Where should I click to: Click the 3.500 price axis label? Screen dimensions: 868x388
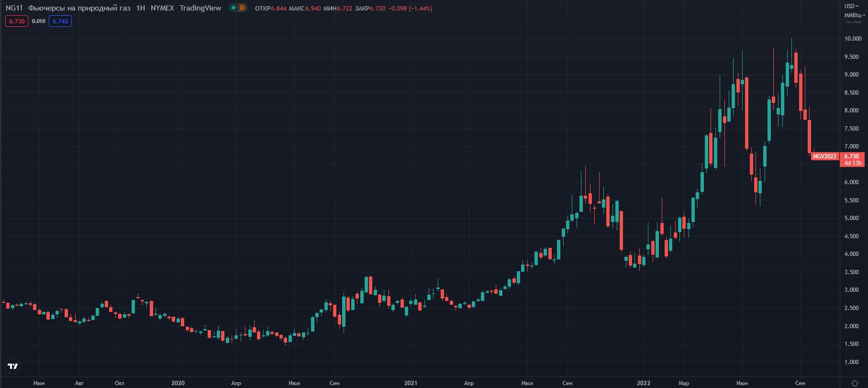(852, 272)
